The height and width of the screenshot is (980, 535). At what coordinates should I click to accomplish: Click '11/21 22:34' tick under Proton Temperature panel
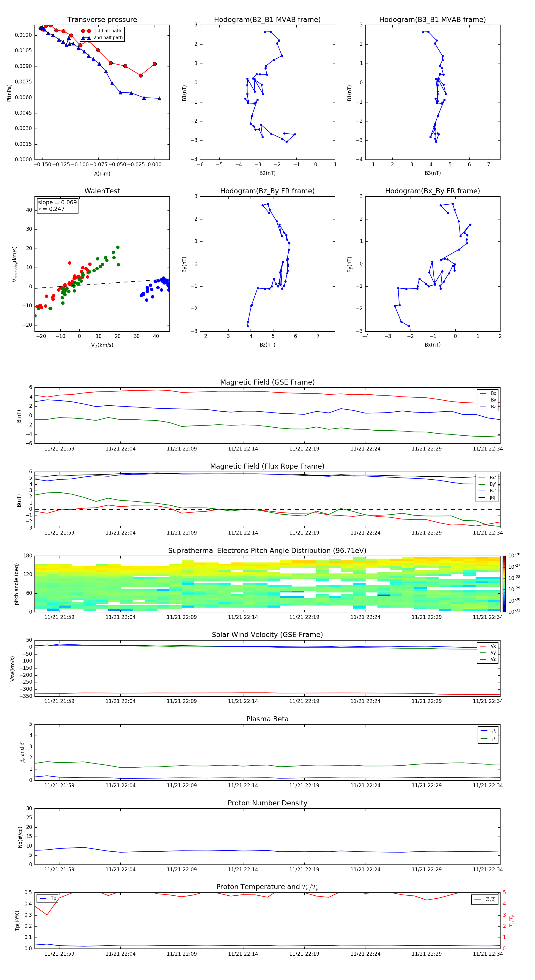click(488, 954)
